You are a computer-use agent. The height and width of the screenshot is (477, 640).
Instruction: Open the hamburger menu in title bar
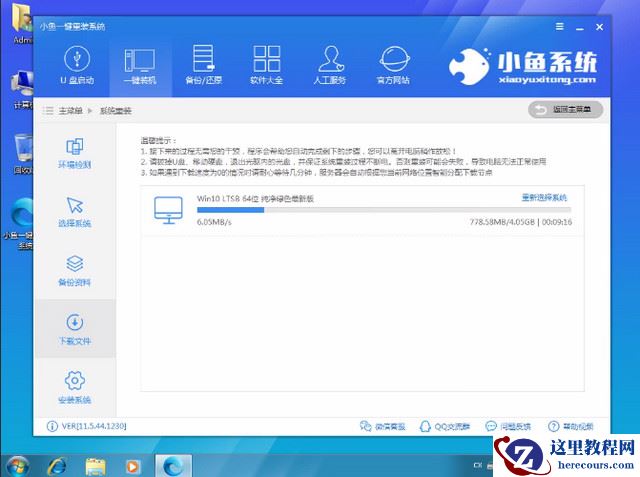coord(560,27)
